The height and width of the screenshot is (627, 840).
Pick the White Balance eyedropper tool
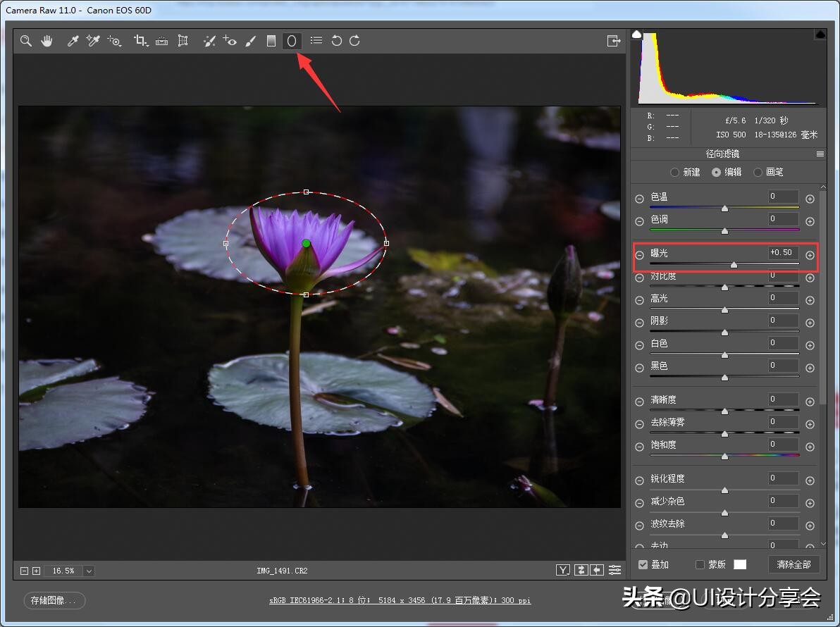coord(73,41)
